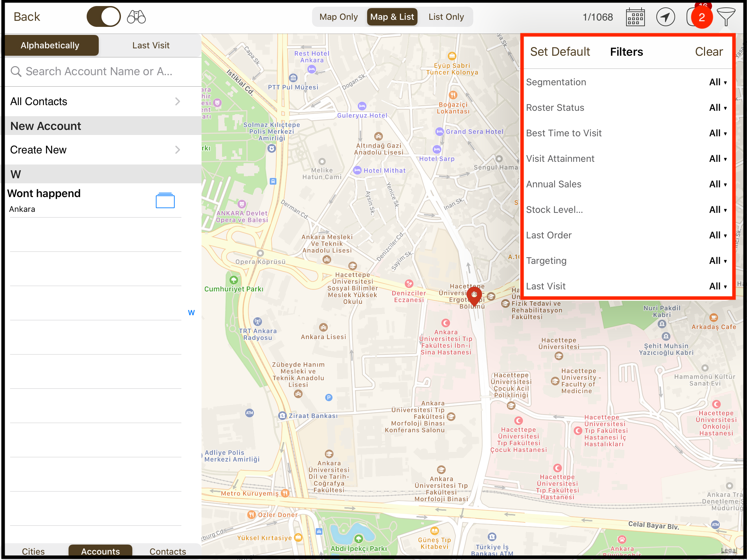Open the Last Visit filter dropdown
The height and width of the screenshot is (560, 747).
[x=718, y=286]
